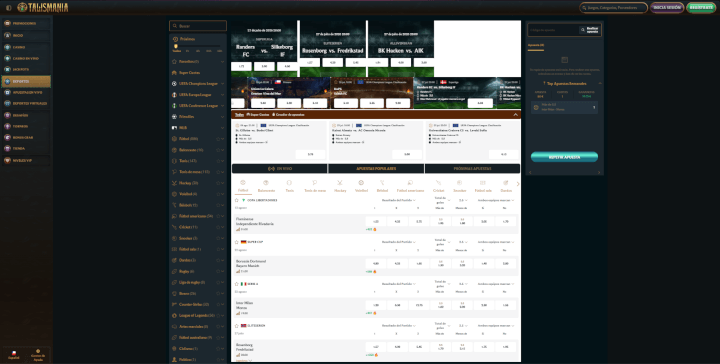Select Deportes in the sidebar

[26, 81]
